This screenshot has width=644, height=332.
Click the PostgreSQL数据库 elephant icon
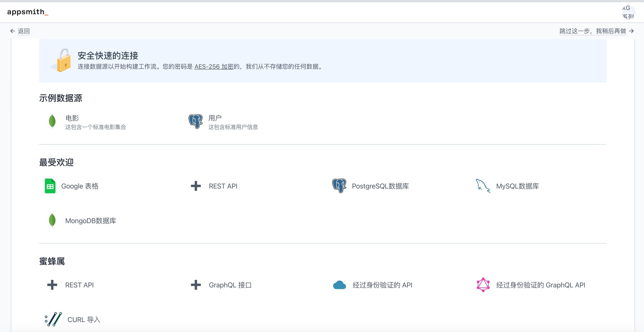pos(339,185)
